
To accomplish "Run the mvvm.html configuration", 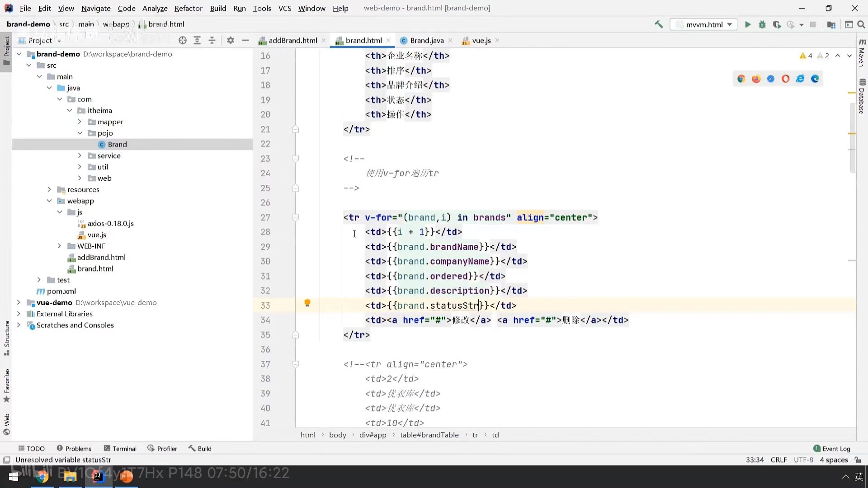I will click(748, 24).
